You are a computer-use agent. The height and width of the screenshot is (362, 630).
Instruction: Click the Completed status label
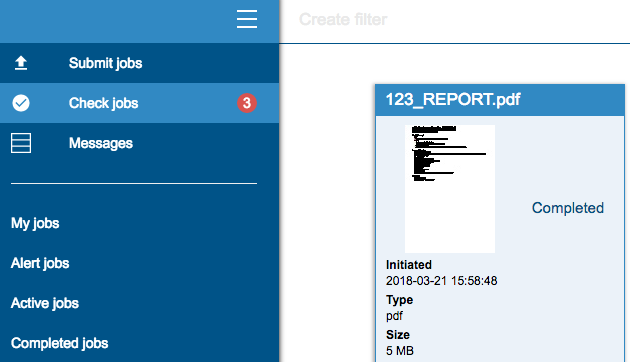(x=568, y=208)
